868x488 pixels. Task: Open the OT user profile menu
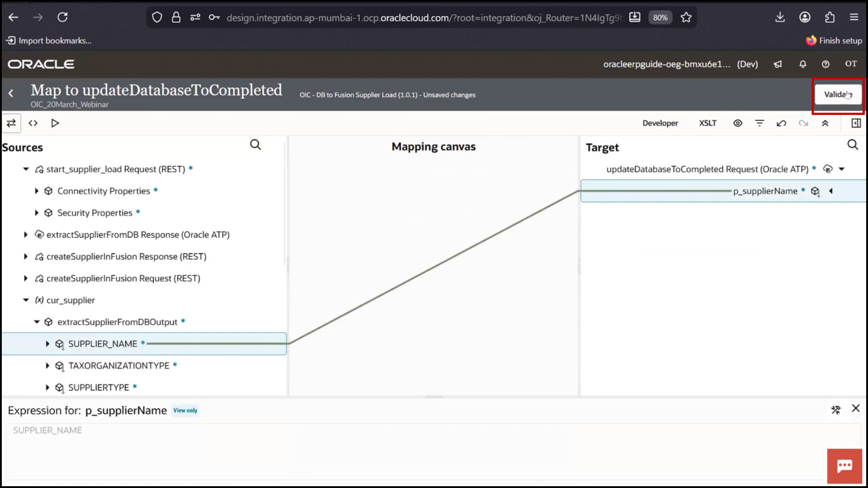coord(851,64)
